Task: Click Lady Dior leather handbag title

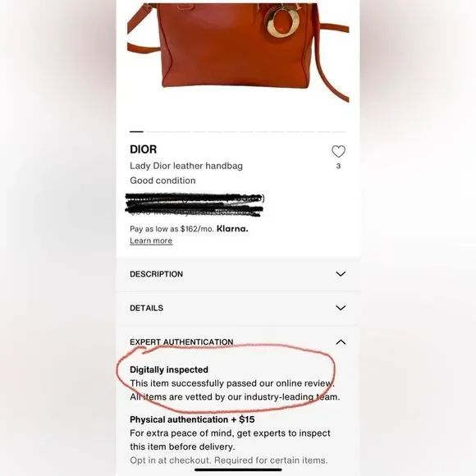Action: 186,166
